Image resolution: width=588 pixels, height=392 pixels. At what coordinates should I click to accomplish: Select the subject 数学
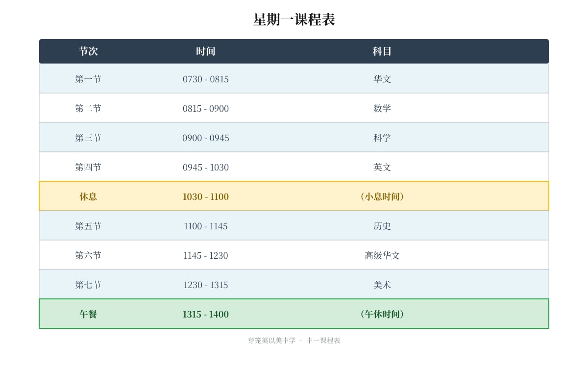pos(382,108)
